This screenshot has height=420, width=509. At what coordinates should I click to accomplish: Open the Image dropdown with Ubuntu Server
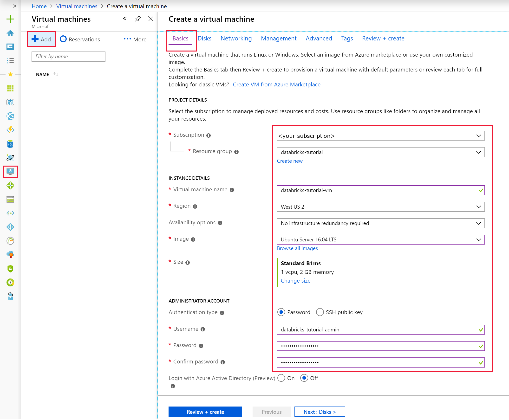tap(380, 239)
